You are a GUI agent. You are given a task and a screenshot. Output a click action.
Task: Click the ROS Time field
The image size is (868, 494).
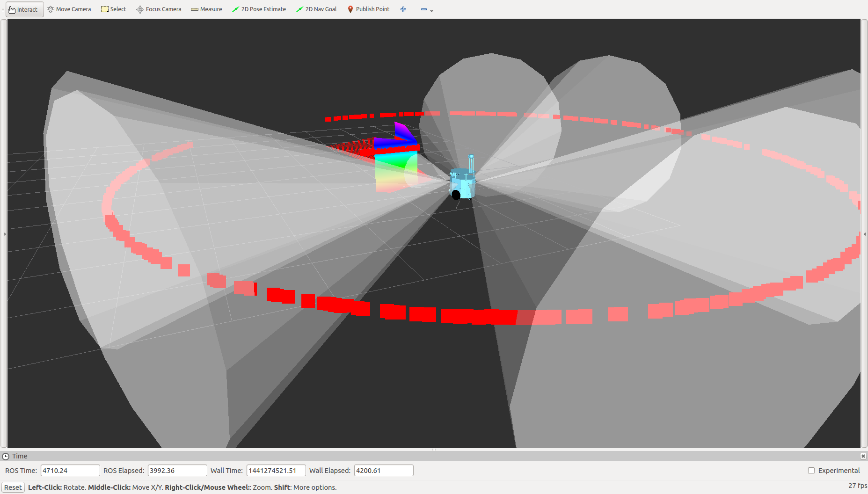pos(70,471)
